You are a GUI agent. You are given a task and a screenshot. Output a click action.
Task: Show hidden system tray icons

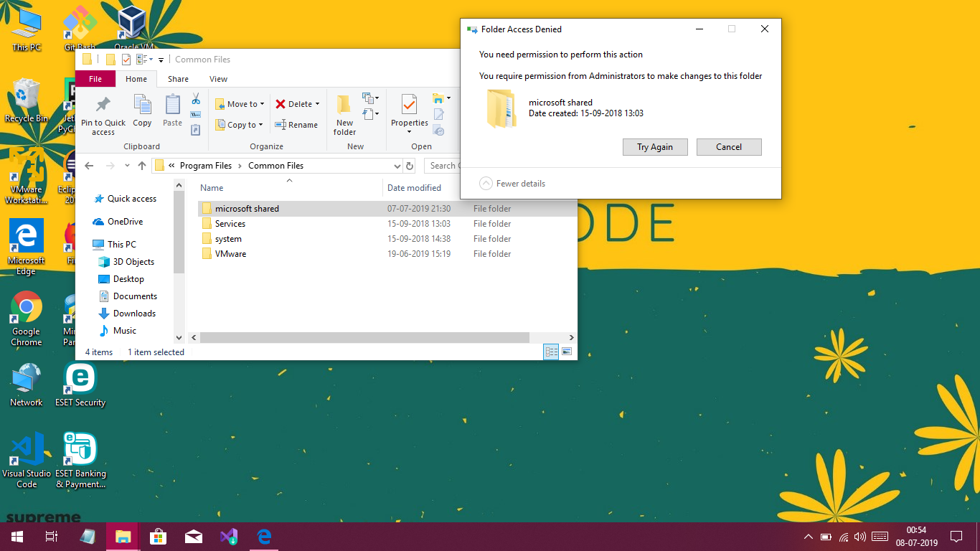click(809, 537)
